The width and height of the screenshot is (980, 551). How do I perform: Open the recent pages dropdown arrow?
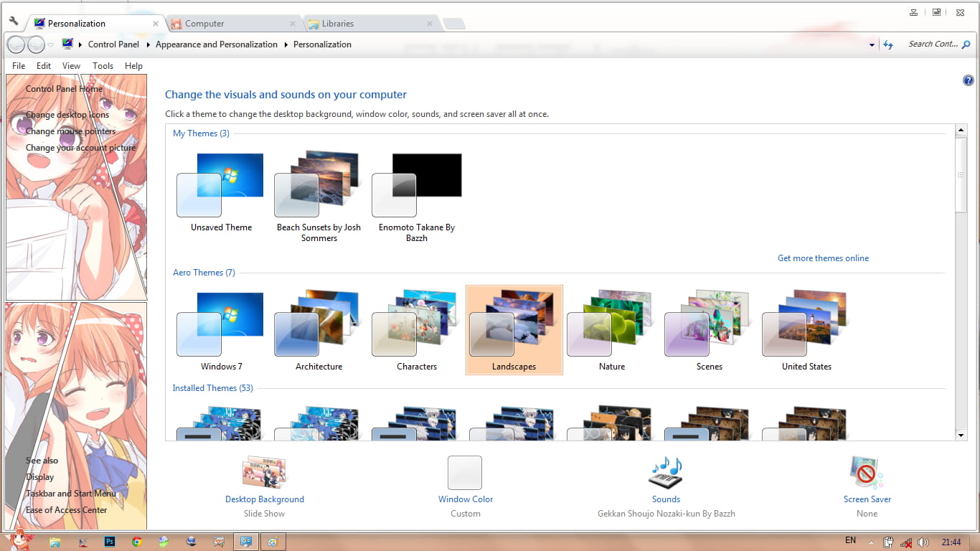click(51, 44)
